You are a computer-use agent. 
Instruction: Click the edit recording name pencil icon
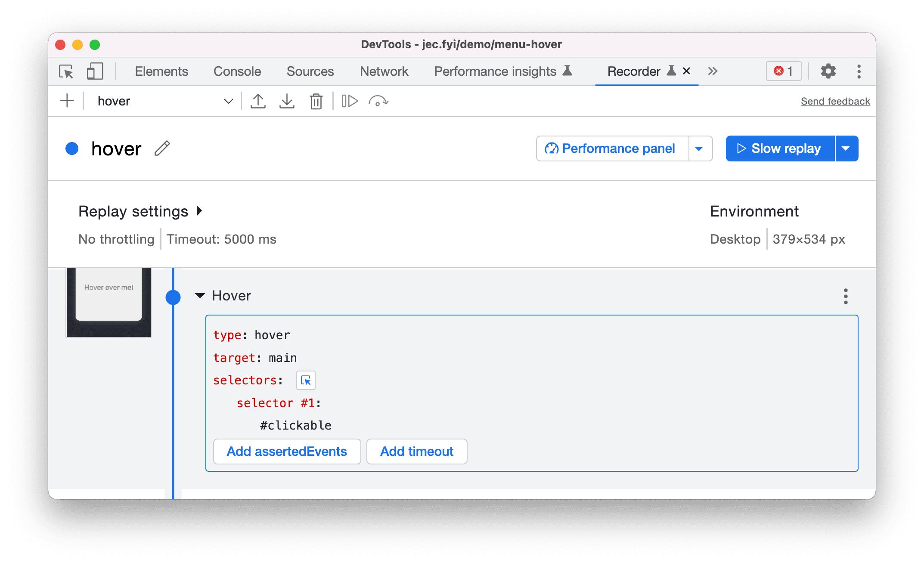pyautogui.click(x=163, y=148)
